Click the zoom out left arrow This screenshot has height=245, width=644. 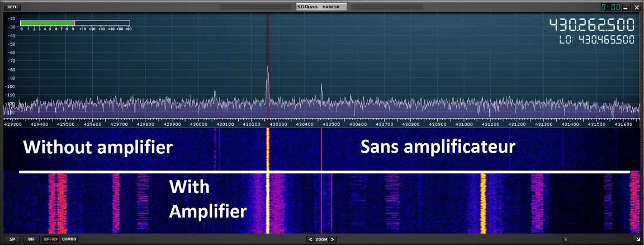(x=310, y=239)
